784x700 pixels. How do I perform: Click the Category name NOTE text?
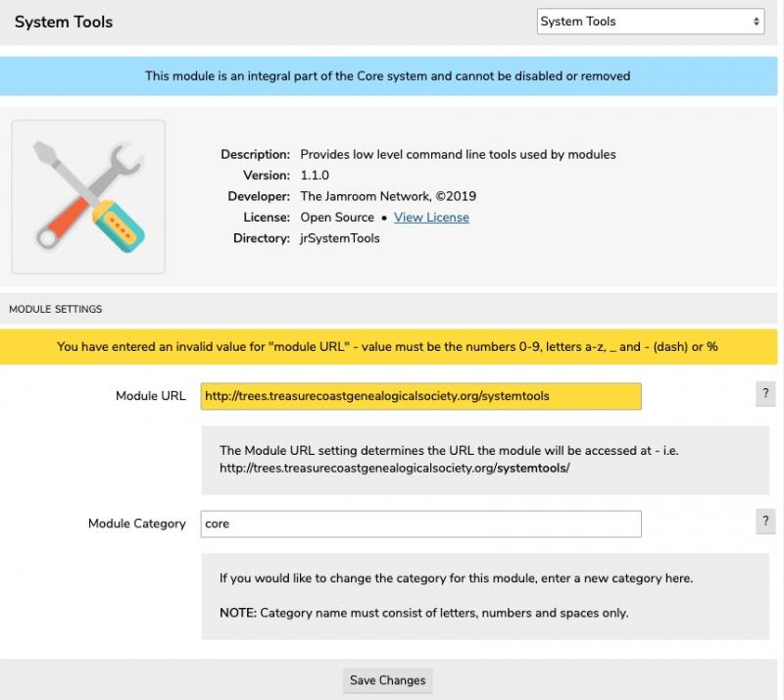click(423, 613)
